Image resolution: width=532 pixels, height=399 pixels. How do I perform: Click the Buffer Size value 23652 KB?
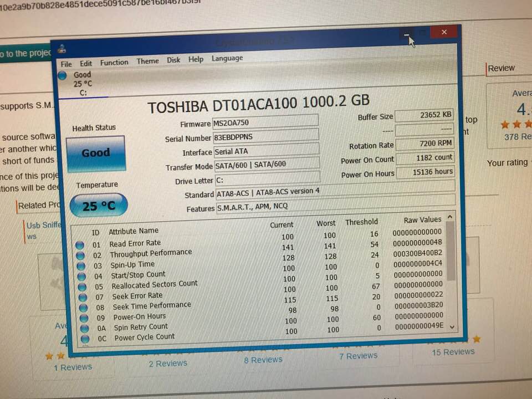tap(424, 115)
